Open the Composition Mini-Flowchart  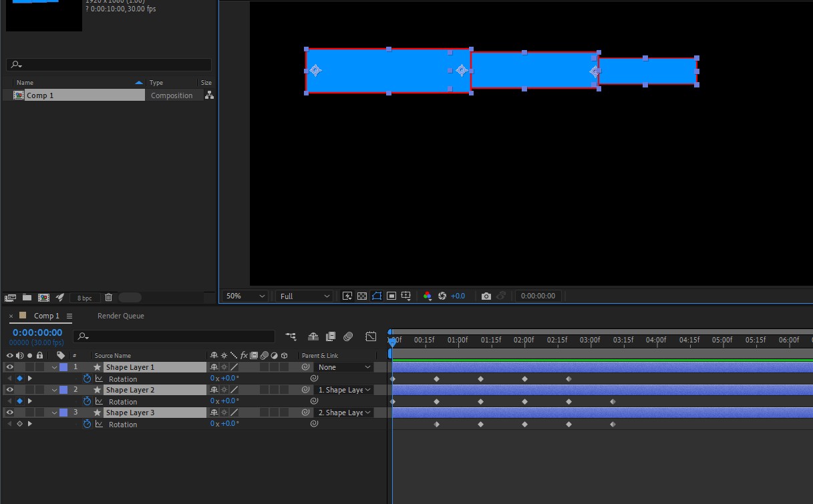pos(291,336)
